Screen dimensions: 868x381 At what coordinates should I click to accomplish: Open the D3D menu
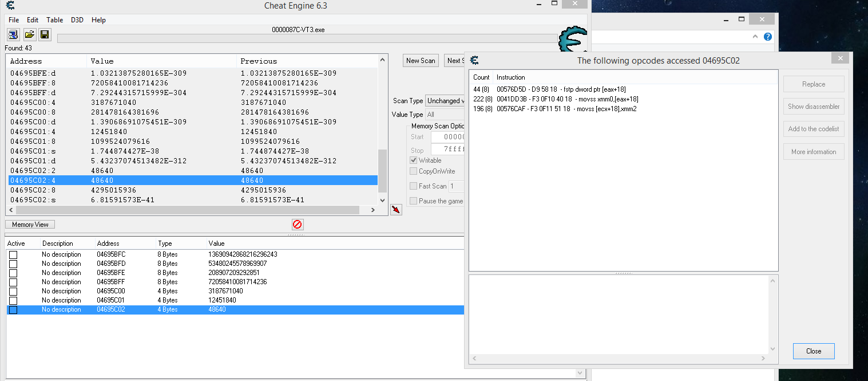point(77,20)
